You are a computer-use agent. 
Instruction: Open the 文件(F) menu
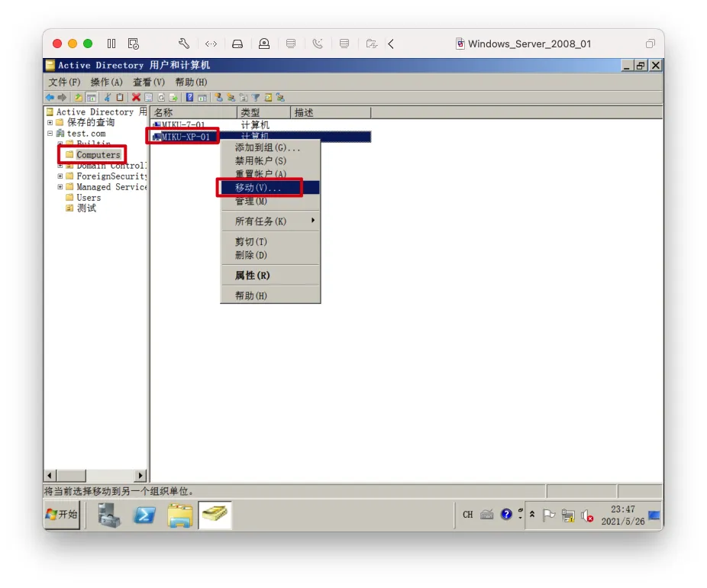pos(64,82)
